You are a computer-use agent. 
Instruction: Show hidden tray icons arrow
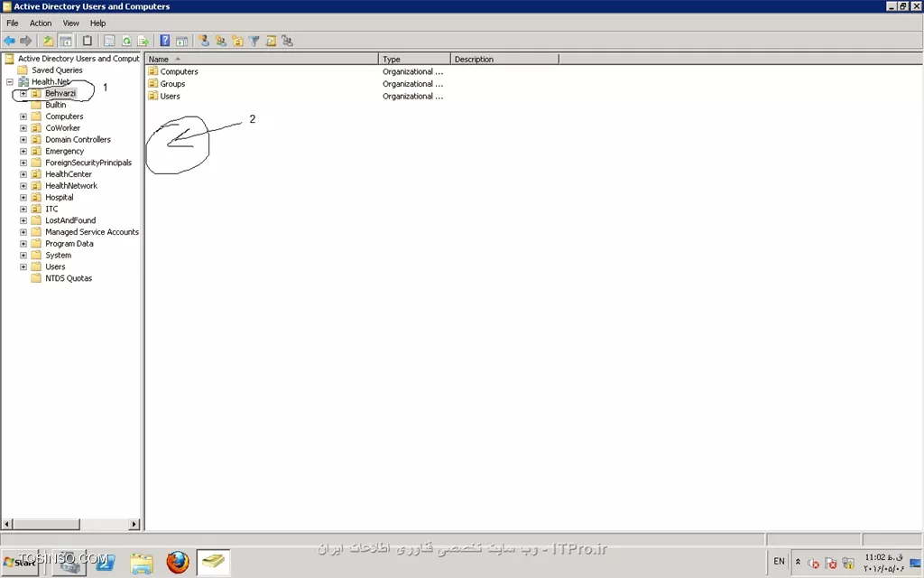[798, 562]
